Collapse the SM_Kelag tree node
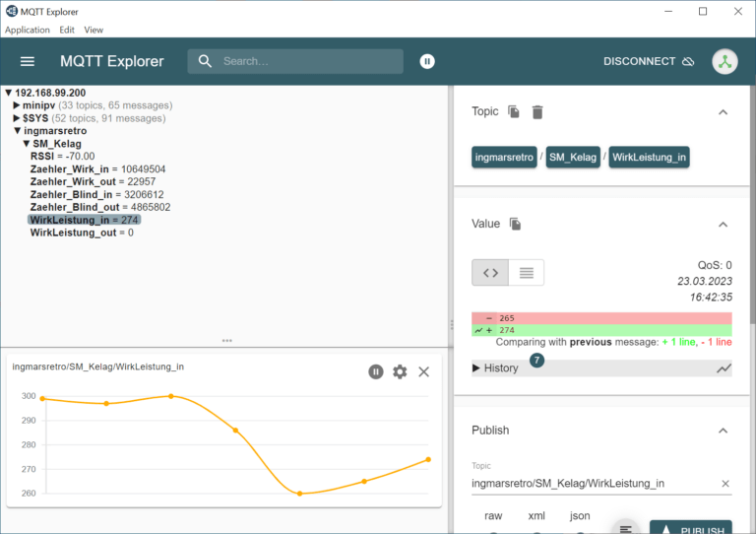 click(27, 144)
